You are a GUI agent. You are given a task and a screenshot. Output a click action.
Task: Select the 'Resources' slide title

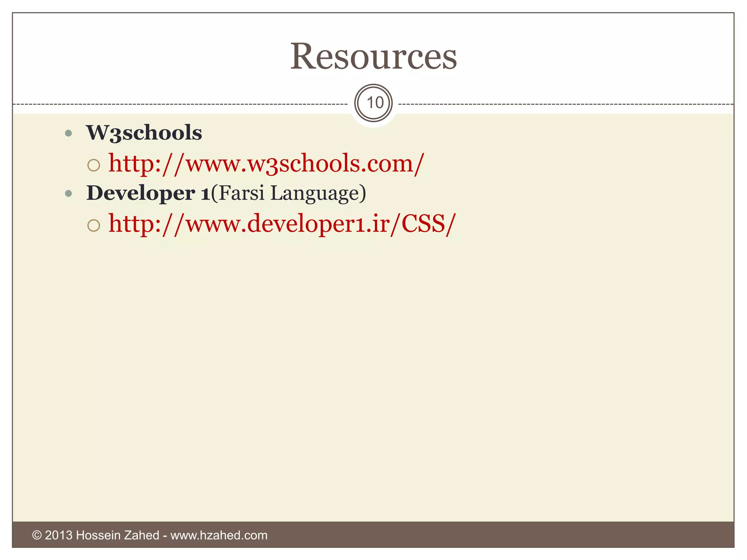373,56
